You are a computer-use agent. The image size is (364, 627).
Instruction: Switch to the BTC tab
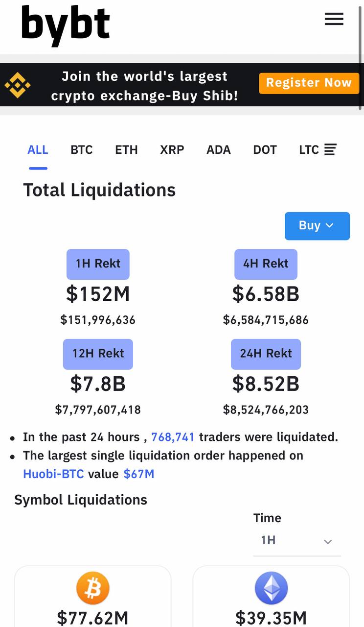coord(81,150)
